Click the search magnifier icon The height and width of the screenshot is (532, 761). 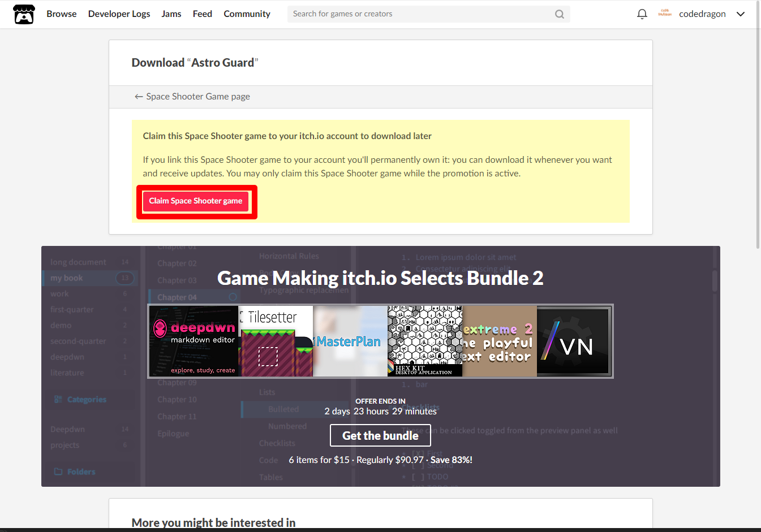560,14
